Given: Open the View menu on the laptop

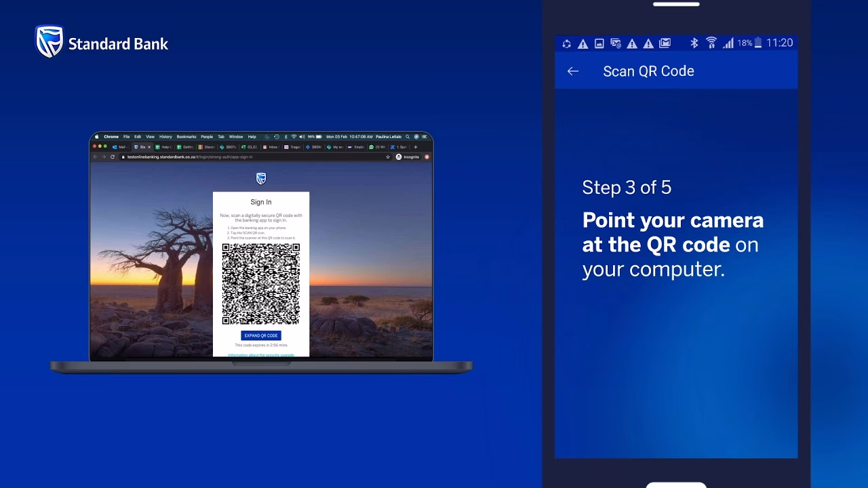Looking at the screenshot, I should 150,137.
